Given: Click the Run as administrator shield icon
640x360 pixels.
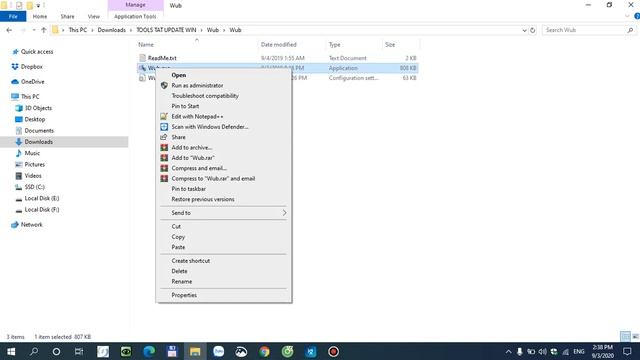Looking at the screenshot, I should pos(164,85).
